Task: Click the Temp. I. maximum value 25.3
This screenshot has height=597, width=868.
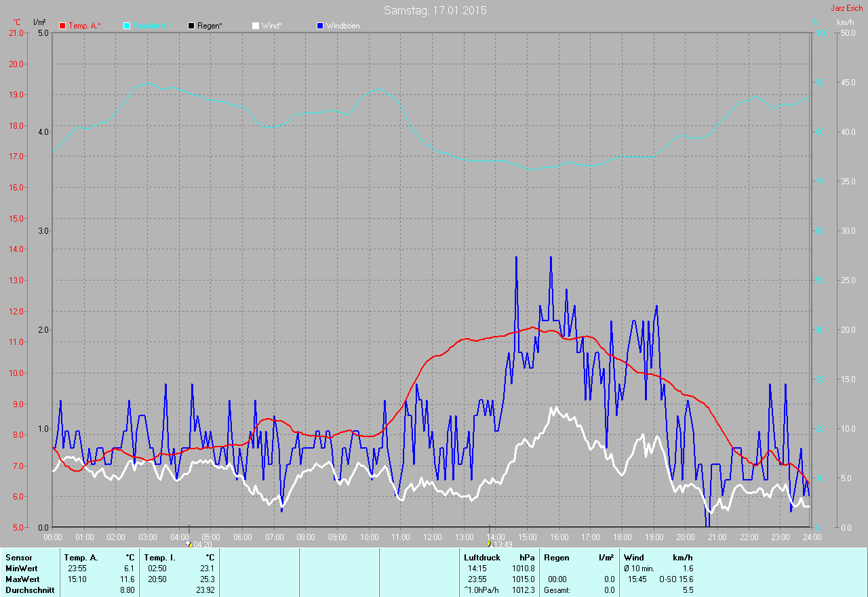Action: pos(207,579)
